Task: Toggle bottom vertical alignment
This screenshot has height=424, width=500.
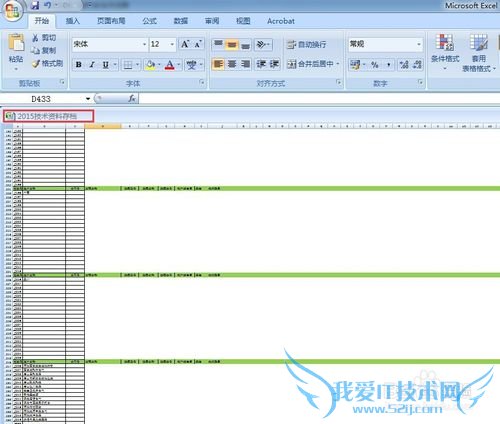Action: (x=245, y=44)
